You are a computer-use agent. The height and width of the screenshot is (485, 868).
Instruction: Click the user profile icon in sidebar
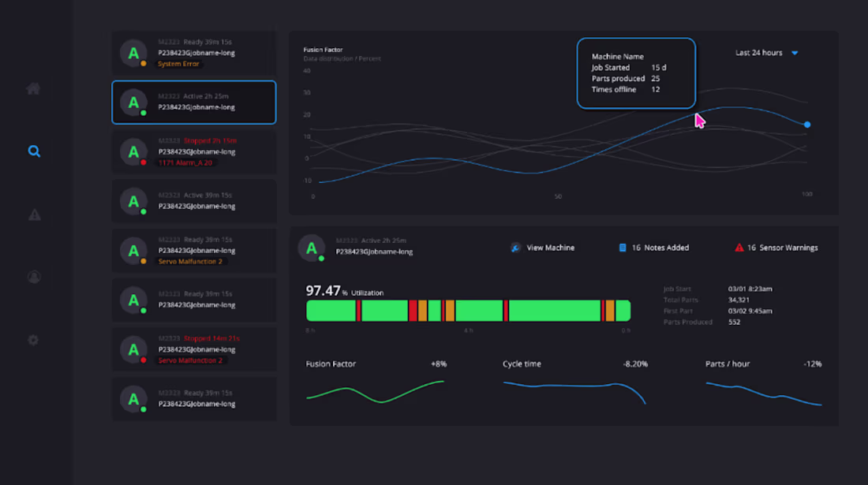[x=33, y=277]
